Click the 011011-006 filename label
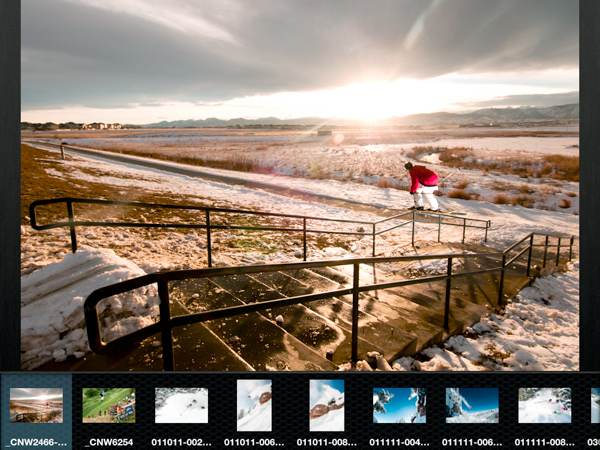The height and width of the screenshot is (450, 600). pyautogui.click(x=254, y=441)
